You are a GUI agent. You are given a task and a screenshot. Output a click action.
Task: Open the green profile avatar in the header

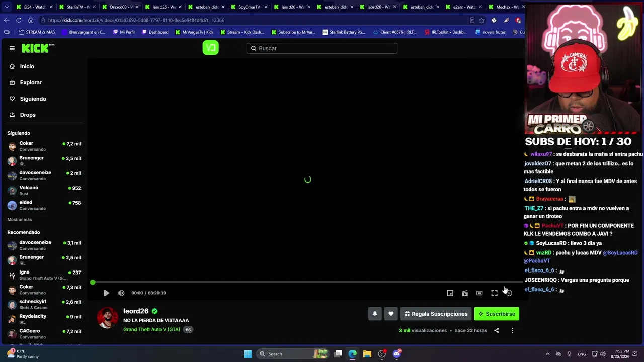[x=210, y=48]
